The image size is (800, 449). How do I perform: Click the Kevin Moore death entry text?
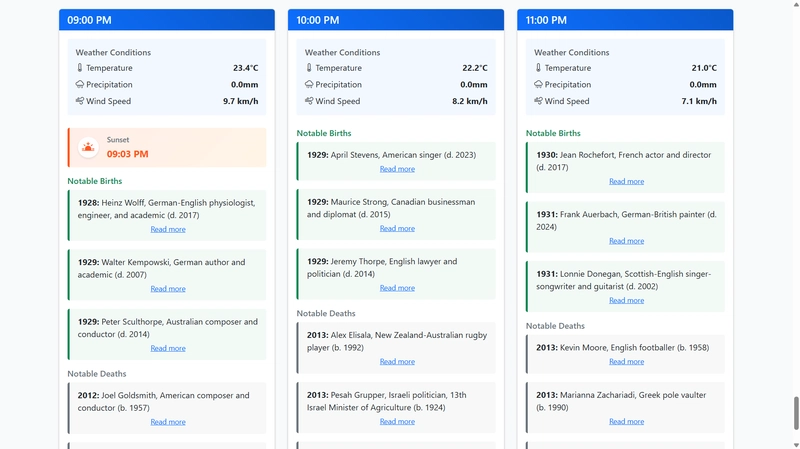click(622, 347)
